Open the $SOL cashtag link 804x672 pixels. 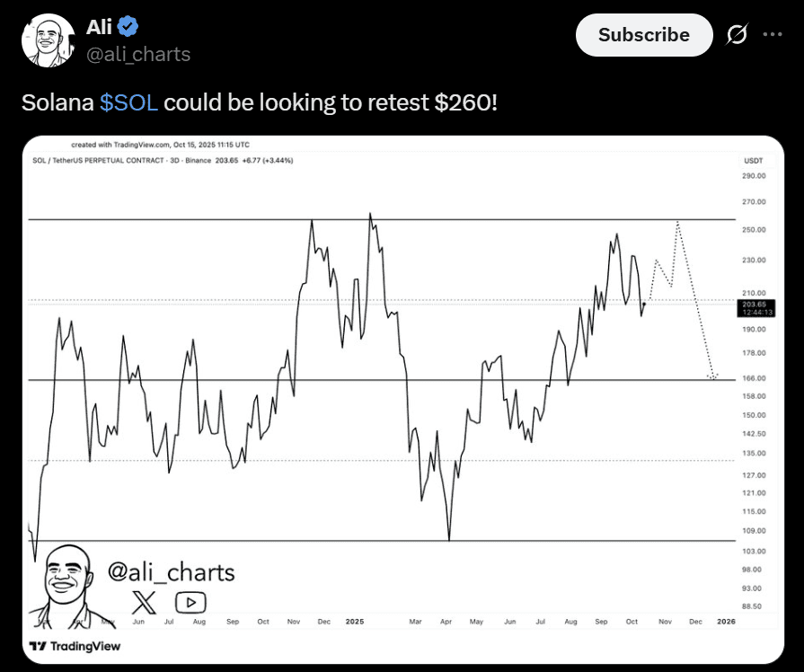pos(129,102)
